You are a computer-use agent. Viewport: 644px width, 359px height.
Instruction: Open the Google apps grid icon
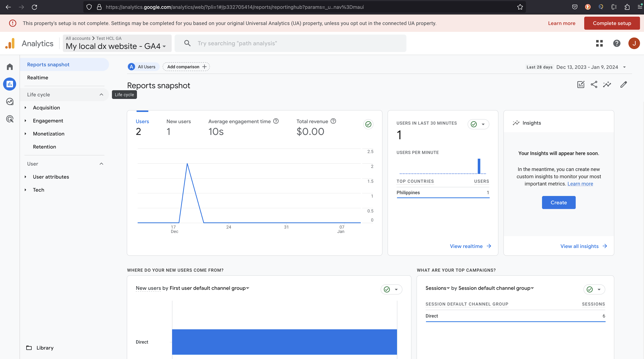coord(599,43)
